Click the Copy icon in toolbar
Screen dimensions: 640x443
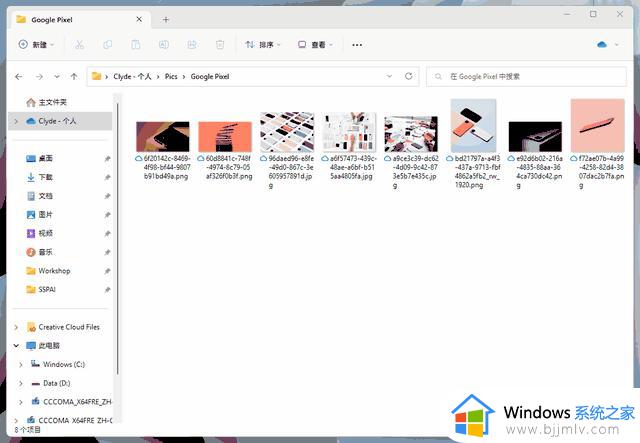click(x=108, y=45)
